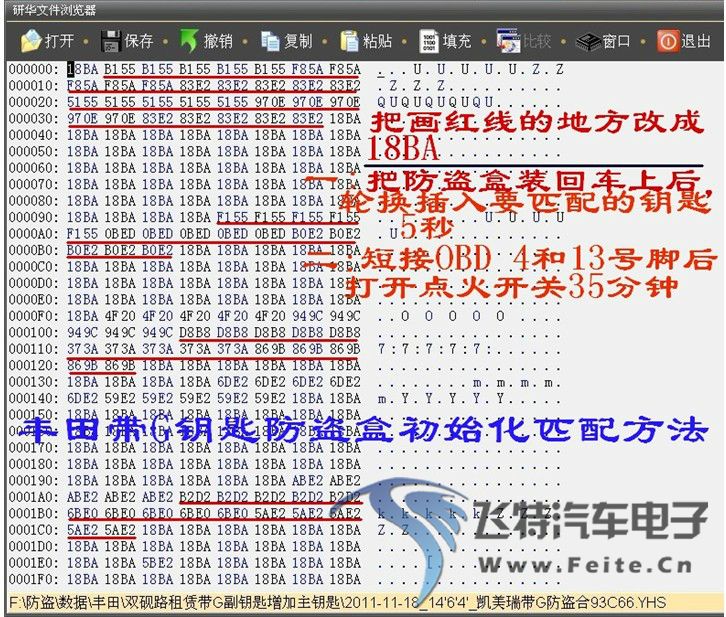Click ASCII column '7:7:7:7:7:' in row 000110
The image size is (726, 617).
point(436,349)
